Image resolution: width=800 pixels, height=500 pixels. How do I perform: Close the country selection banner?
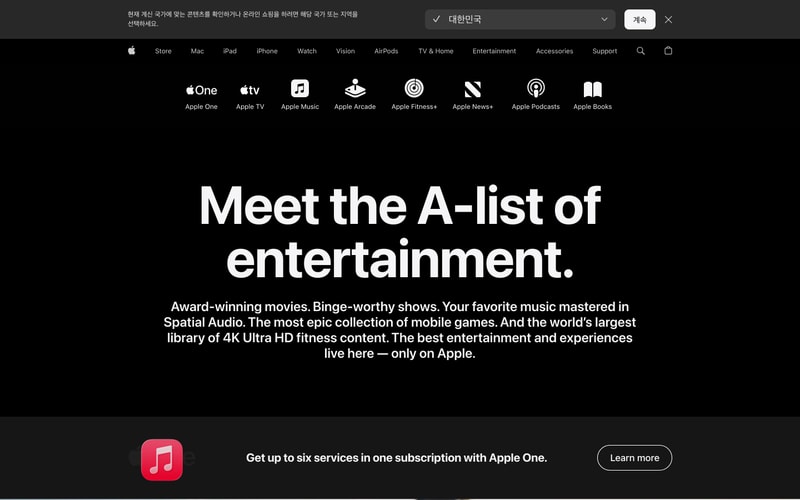pyautogui.click(x=668, y=19)
